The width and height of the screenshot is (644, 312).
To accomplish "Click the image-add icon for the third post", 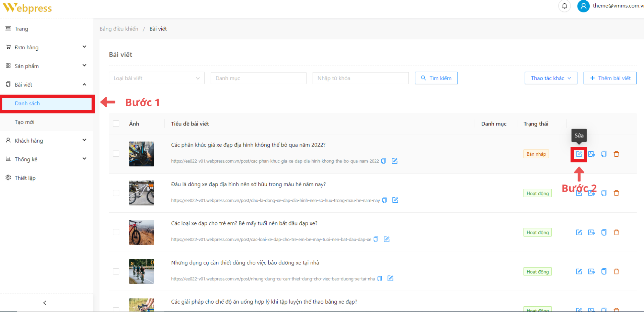I will tap(591, 232).
